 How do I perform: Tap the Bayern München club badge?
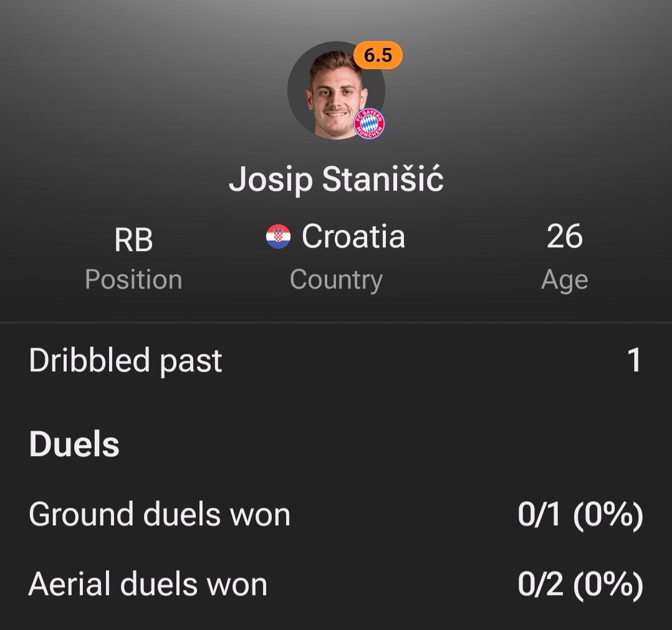pos(369,123)
